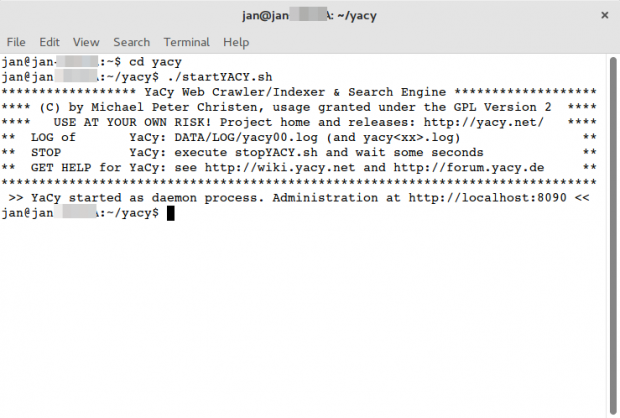Click 'GPL Version 2' text

[502, 107]
